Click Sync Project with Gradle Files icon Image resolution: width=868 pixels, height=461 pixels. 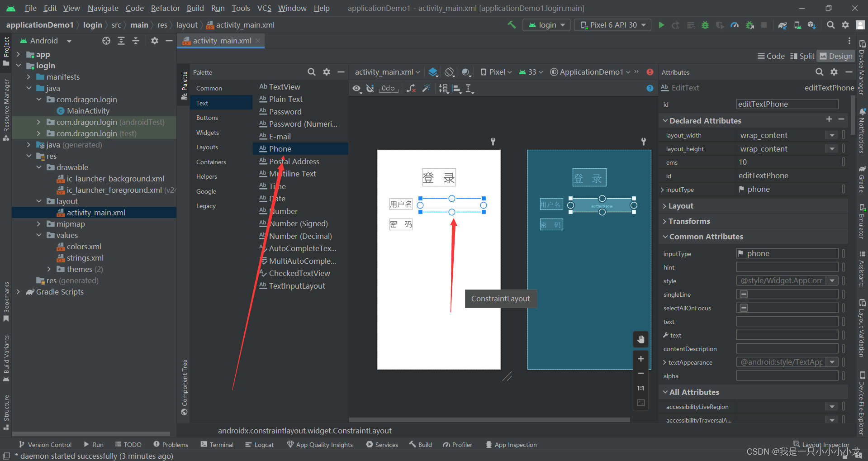pyautogui.click(x=783, y=25)
